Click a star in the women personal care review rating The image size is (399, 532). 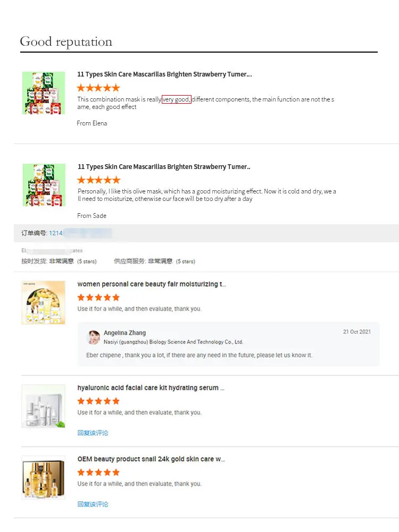click(98, 297)
